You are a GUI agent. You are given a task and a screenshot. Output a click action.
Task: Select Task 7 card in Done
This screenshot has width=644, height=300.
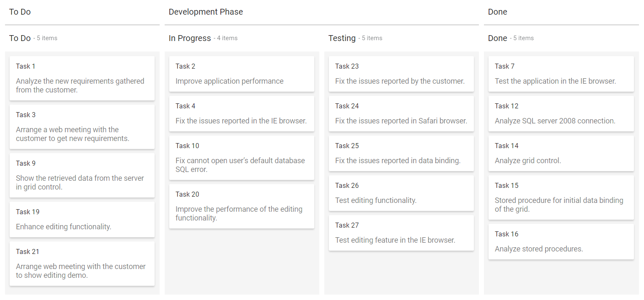point(561,74)
